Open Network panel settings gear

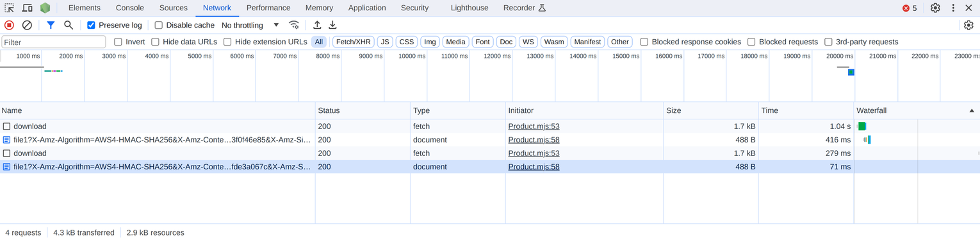coord(968,25)
